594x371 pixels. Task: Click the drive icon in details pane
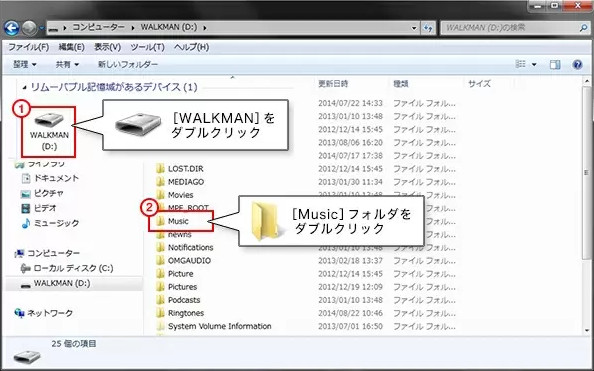27,356
